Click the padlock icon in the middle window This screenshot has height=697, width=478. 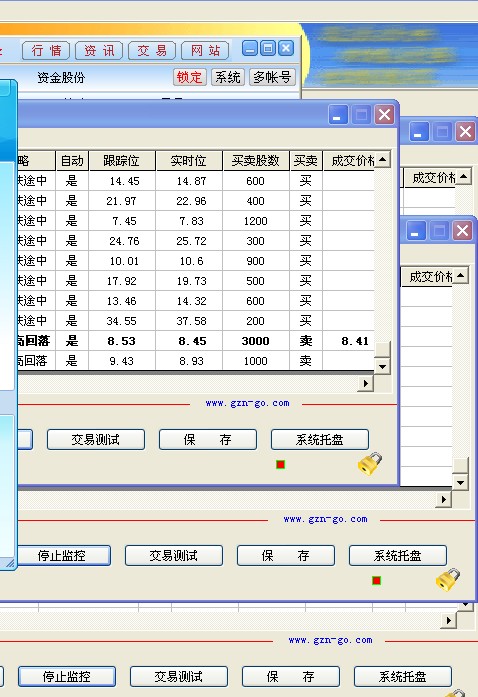click(448, 579)
